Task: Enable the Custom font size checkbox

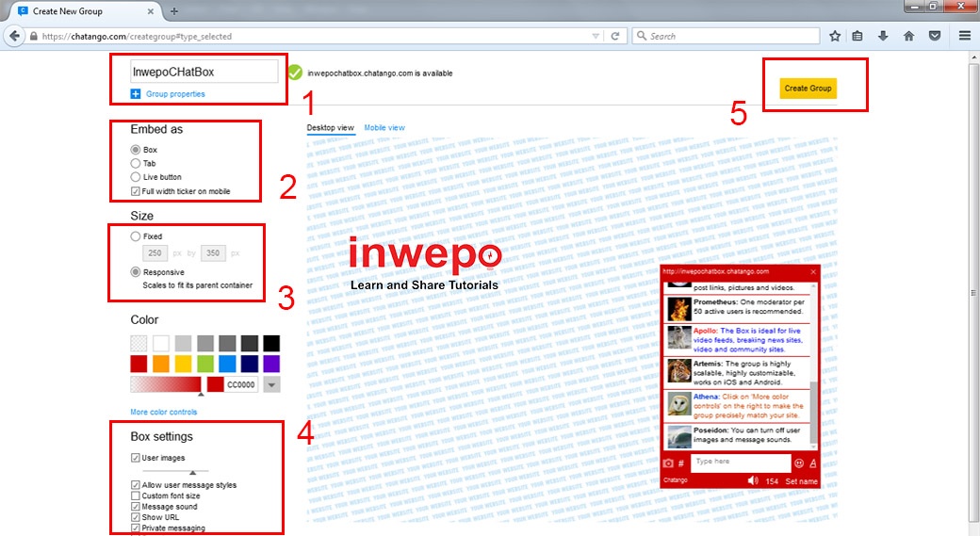Action: pos(135,495)
